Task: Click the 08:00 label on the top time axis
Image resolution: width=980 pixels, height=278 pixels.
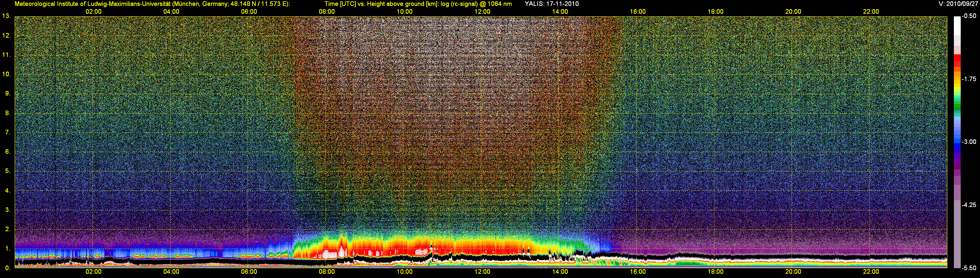Action: (327, 12)
